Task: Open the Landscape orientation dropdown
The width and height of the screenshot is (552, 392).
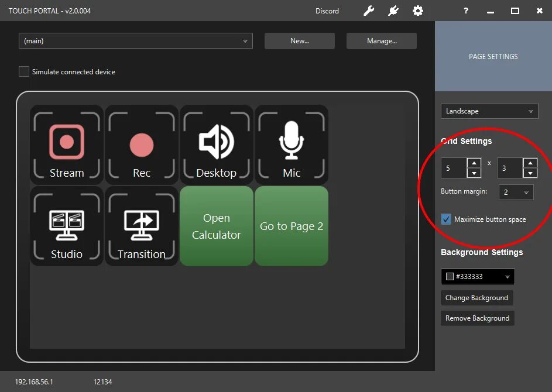Action: click(x=489, y=111)
